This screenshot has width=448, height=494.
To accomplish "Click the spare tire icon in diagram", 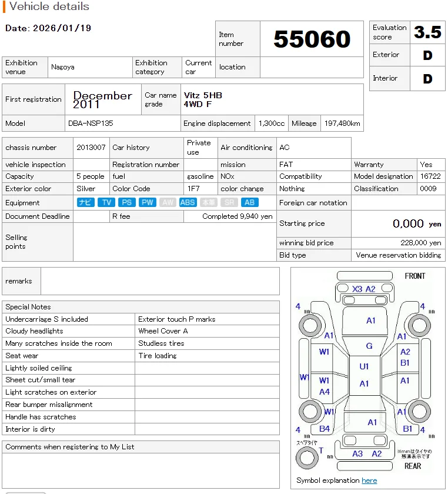I will [307, 458].
